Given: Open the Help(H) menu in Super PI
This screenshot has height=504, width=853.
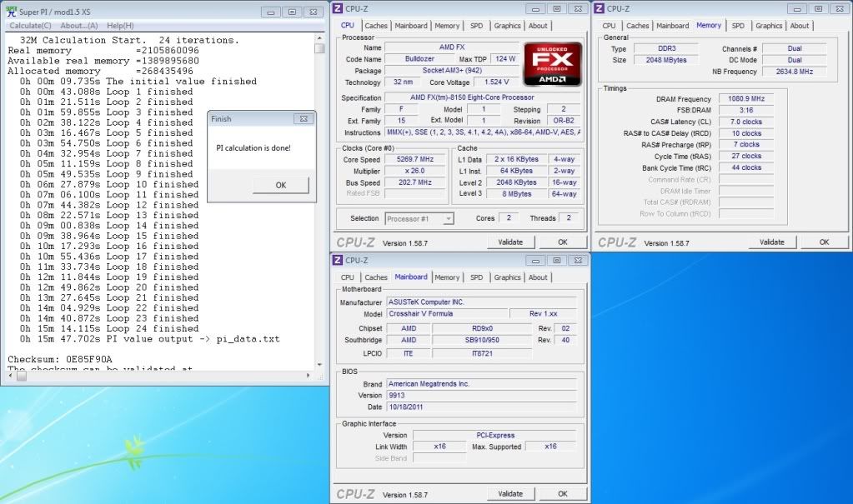Looking at the screenshot, I should point(120,26).
